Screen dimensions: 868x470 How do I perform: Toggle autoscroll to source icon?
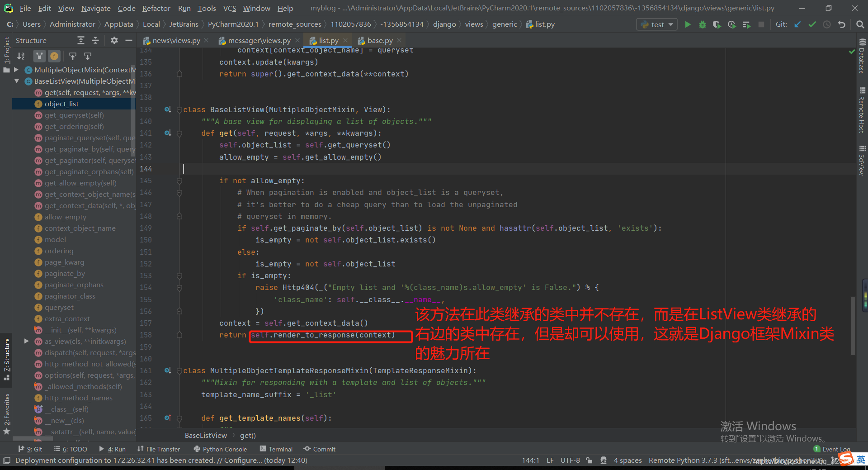coord(73,56)
